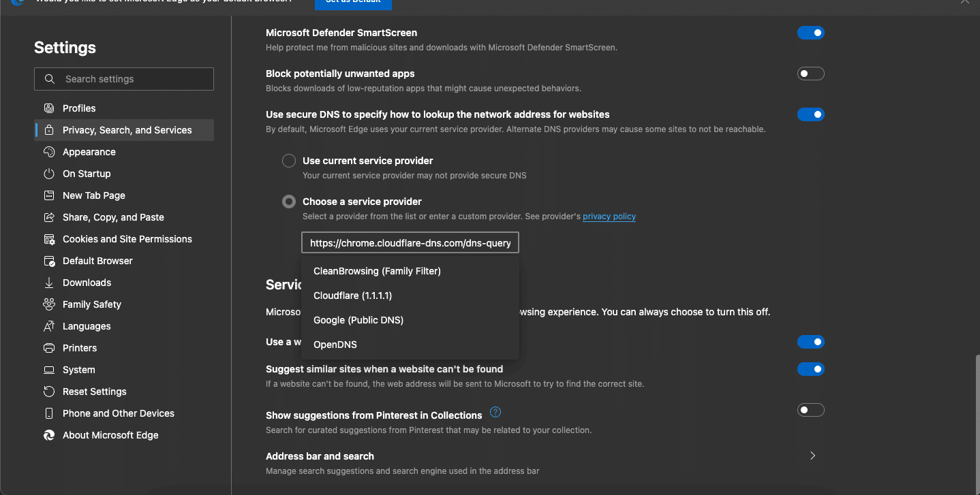Click the custom DNS provider URL field
The image size is (980, 495).
[x=410, y=243]
